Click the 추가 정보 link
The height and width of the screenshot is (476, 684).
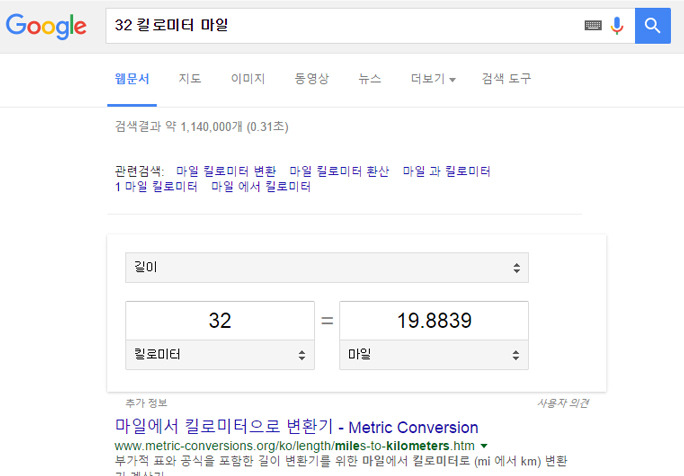[146, 403]
